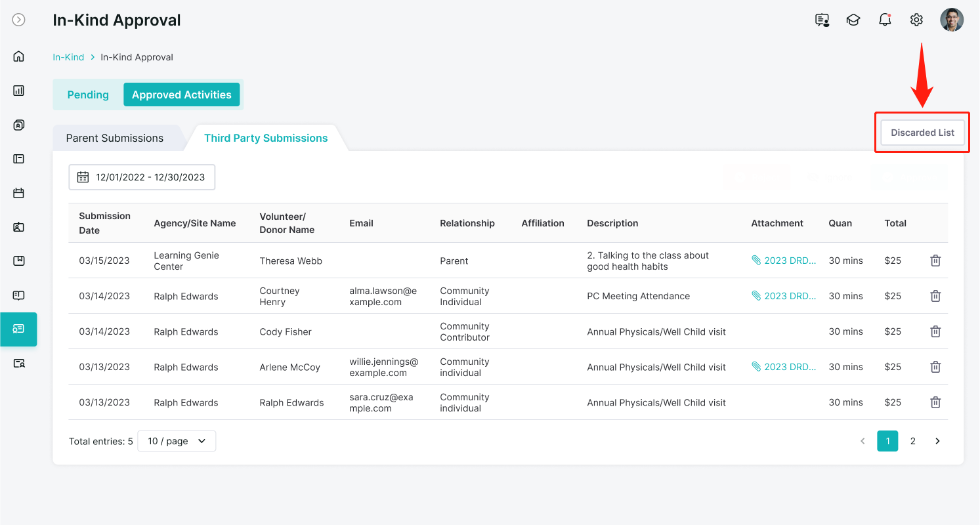
Task: Click trash icon for Arlene McCoy row
Action: click(935, 367)
